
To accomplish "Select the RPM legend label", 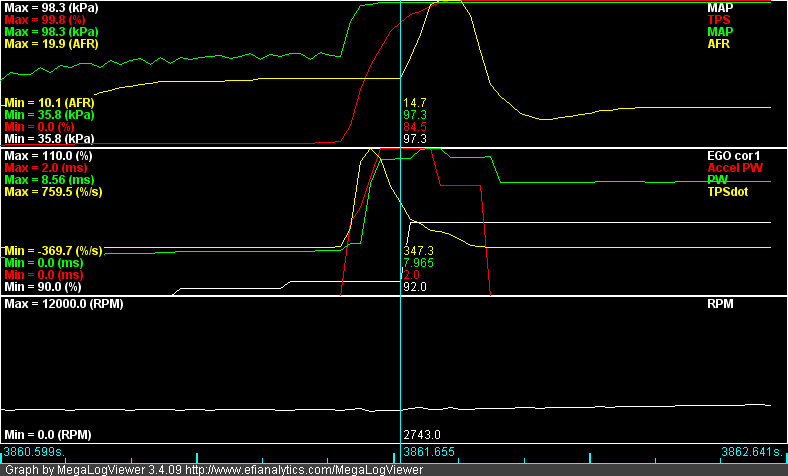I will click(x=721, y=303).
